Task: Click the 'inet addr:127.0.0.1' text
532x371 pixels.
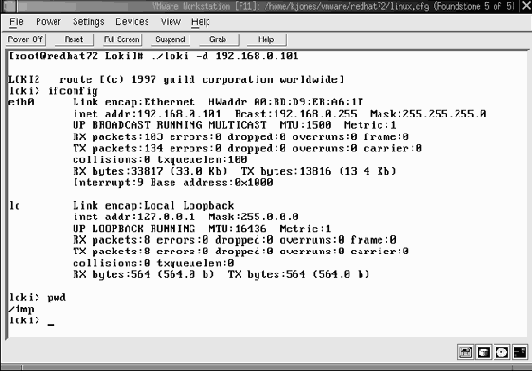Action: (x=134, y=217)
